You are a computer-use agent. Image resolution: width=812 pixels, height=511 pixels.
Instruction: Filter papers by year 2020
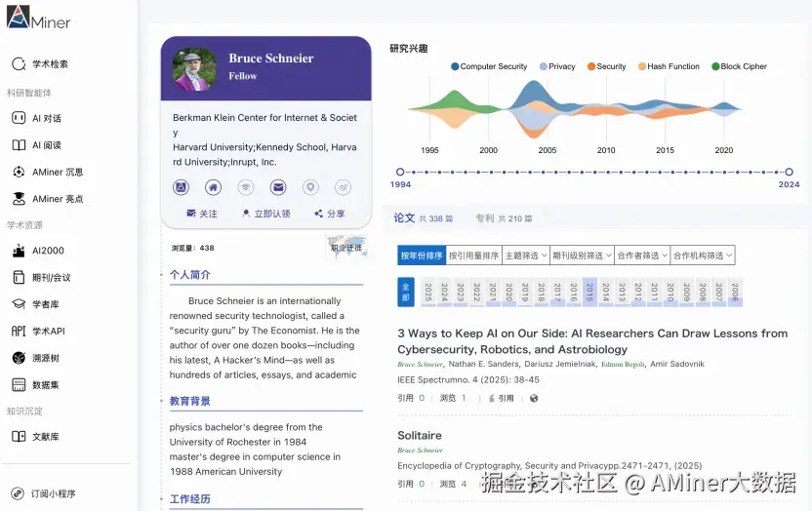pos(509,293)
